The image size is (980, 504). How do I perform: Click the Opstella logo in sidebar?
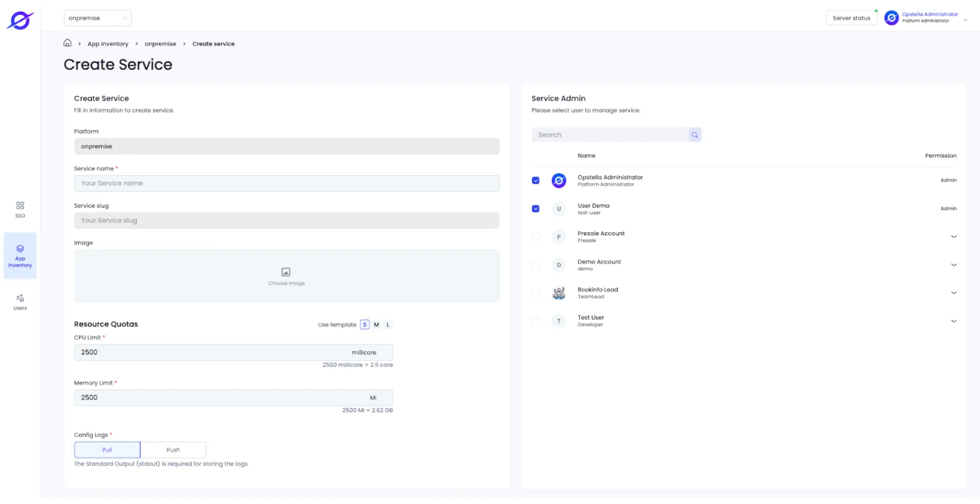pyautogui.click(x=20, y=21)
